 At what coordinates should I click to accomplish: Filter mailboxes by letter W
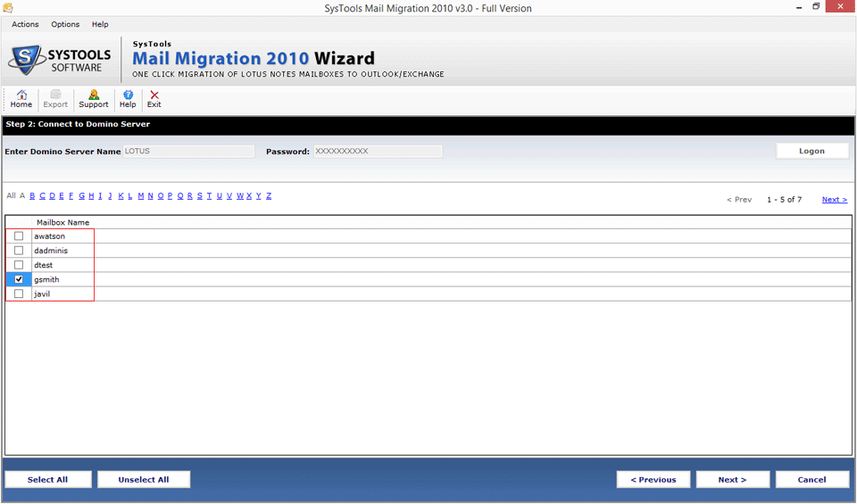[240, 195]
